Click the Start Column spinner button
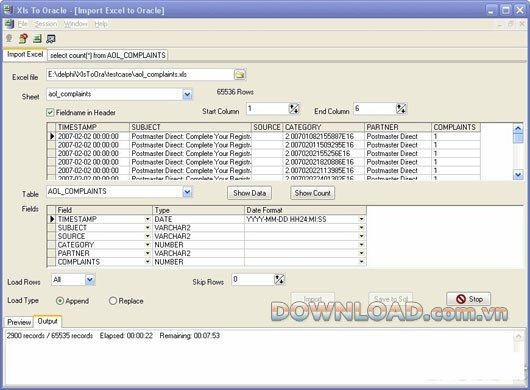530x390 pixels. [294, 109]
